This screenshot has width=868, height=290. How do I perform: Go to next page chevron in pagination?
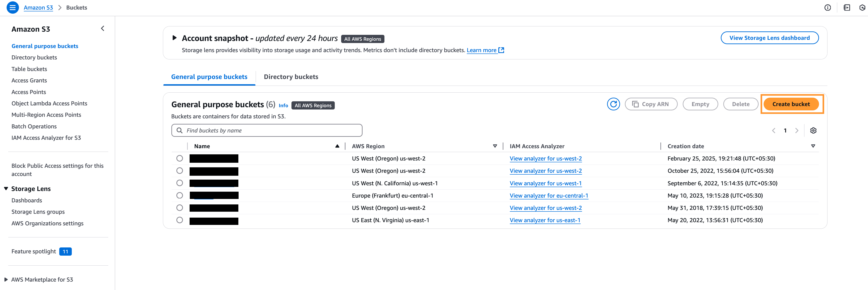797,130
